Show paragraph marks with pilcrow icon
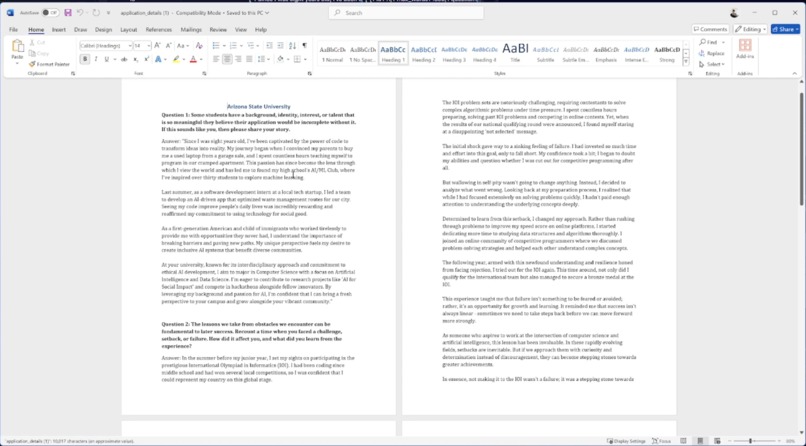The image size is (806, 446). [304, 46]
